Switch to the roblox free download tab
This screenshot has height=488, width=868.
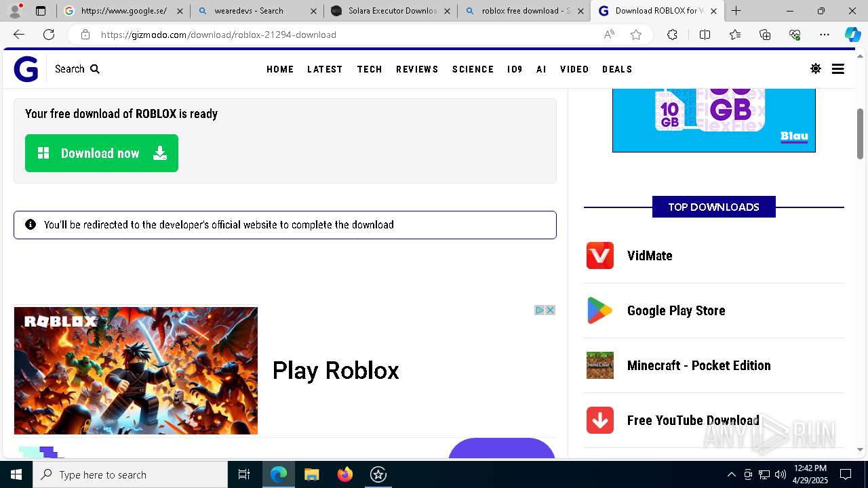(524, 11)
